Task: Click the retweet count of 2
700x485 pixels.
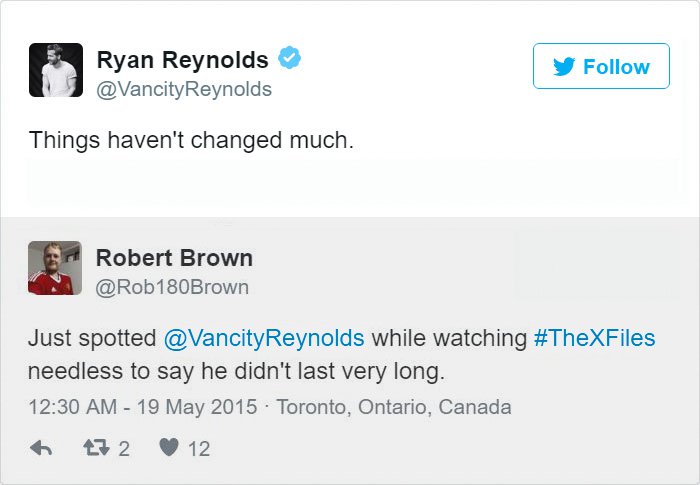Action: click(124, 449)
